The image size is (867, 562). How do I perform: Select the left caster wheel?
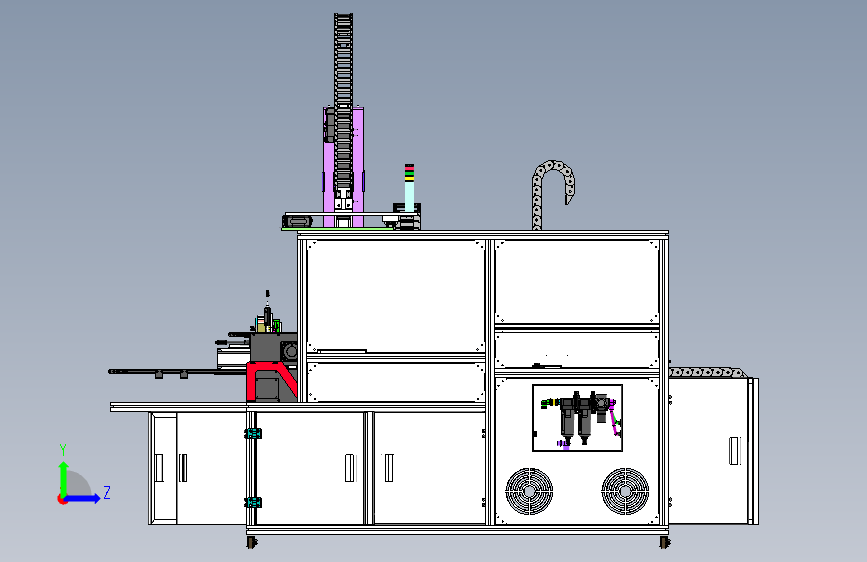point(252,542)
